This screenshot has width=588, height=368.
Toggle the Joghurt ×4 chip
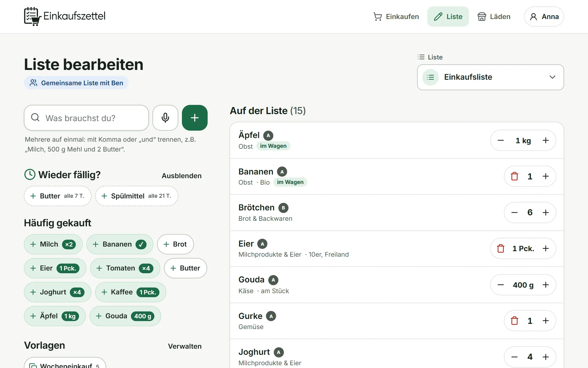pyautogui.click(x=58, y=292)
